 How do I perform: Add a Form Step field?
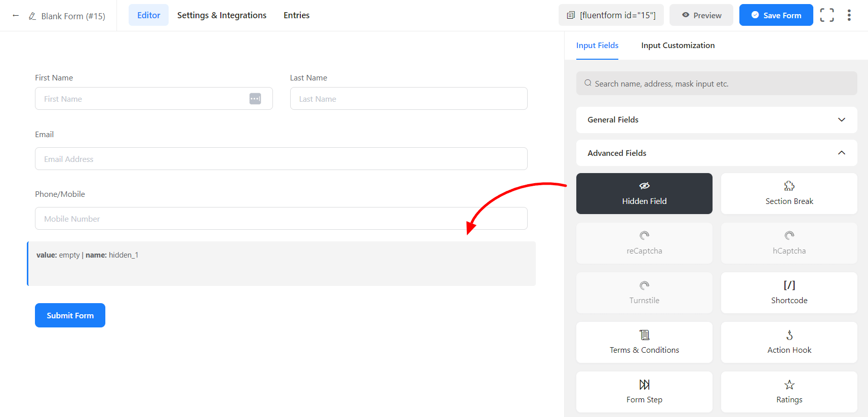click(x=644, y=392)
